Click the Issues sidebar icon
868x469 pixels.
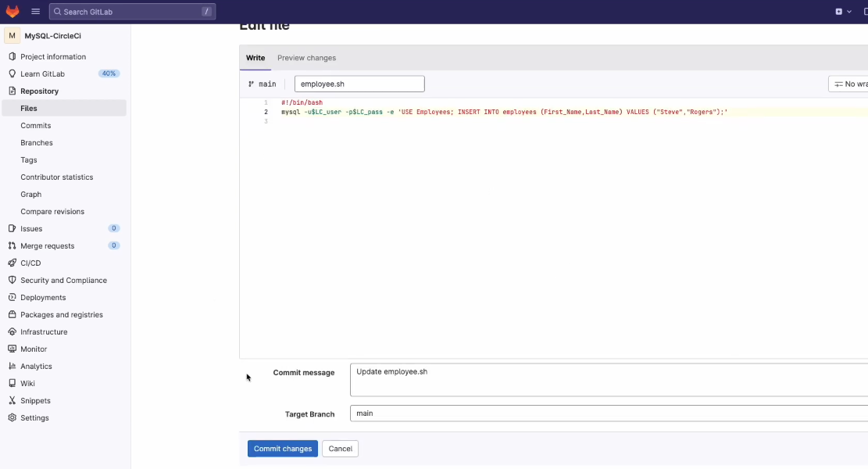pyautogui.click(x=13, y=228)
